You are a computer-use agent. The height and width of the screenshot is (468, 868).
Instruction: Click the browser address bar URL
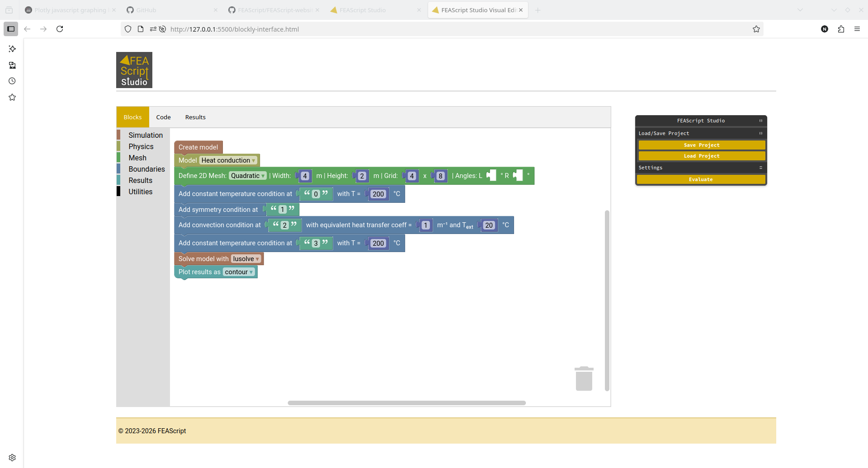pyautogui.click(x=235, y=29)
